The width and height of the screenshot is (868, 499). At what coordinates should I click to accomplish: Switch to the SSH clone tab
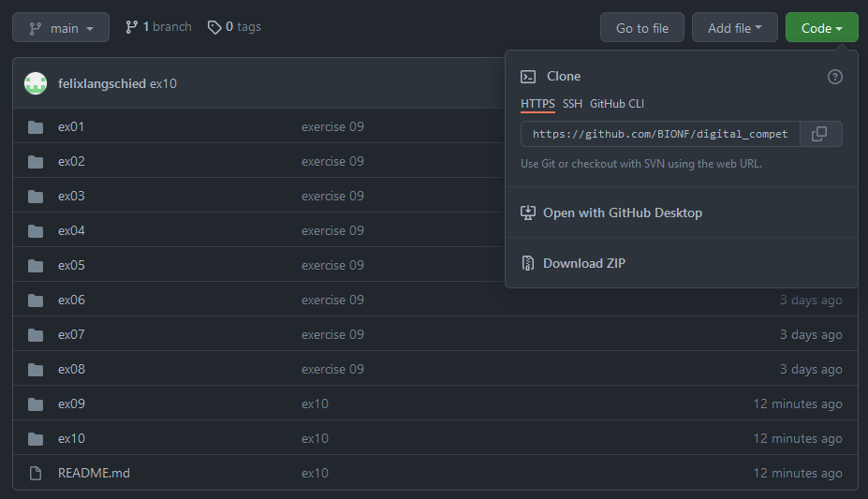[572, 104]
